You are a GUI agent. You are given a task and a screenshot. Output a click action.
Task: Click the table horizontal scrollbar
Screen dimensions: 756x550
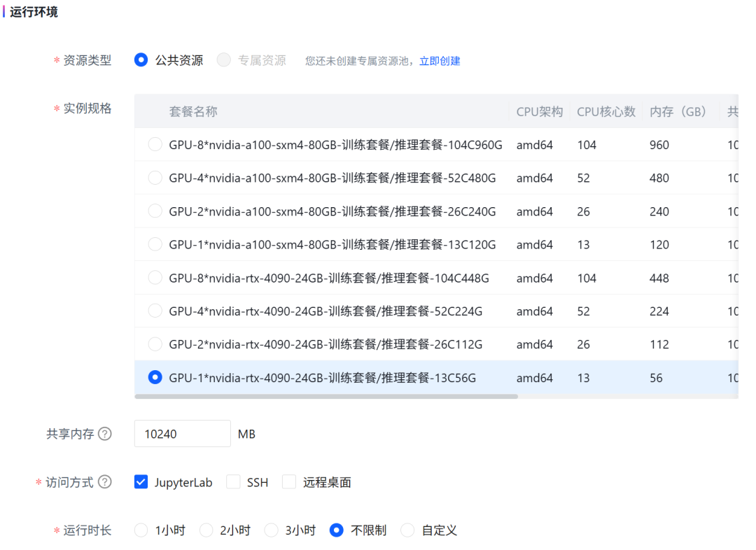(326, 396)
